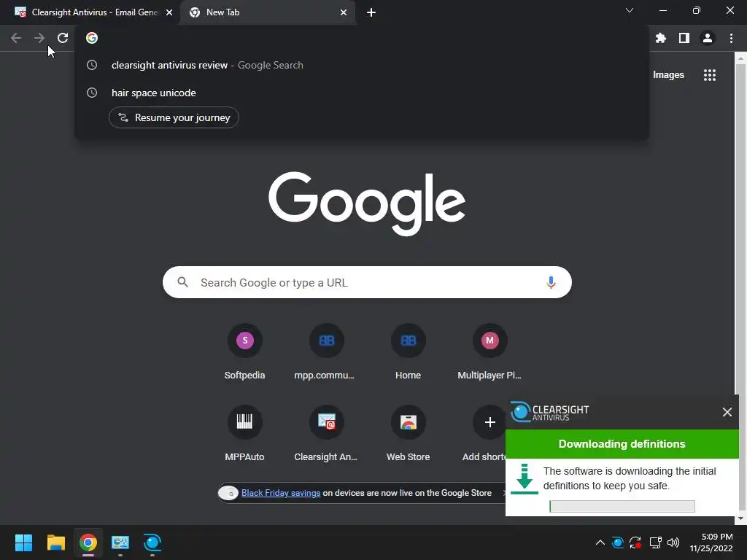Start voice search with the microphone icon
This screenshot has width=747, height=560.
click(551, 282)
